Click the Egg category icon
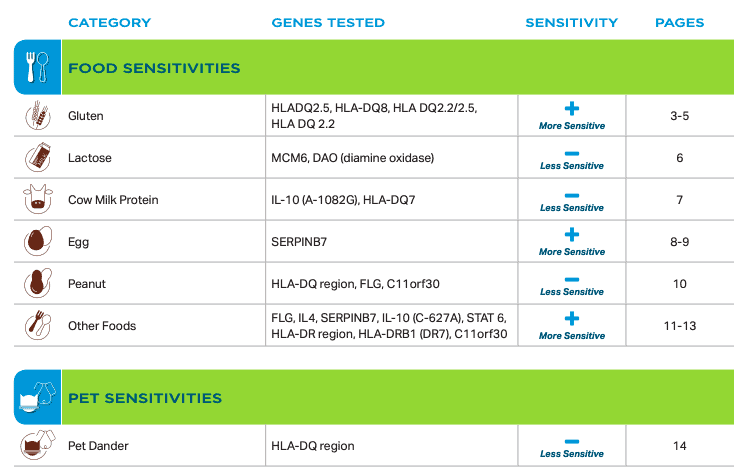Screen dimensions: 748x476 click(38, 241)
